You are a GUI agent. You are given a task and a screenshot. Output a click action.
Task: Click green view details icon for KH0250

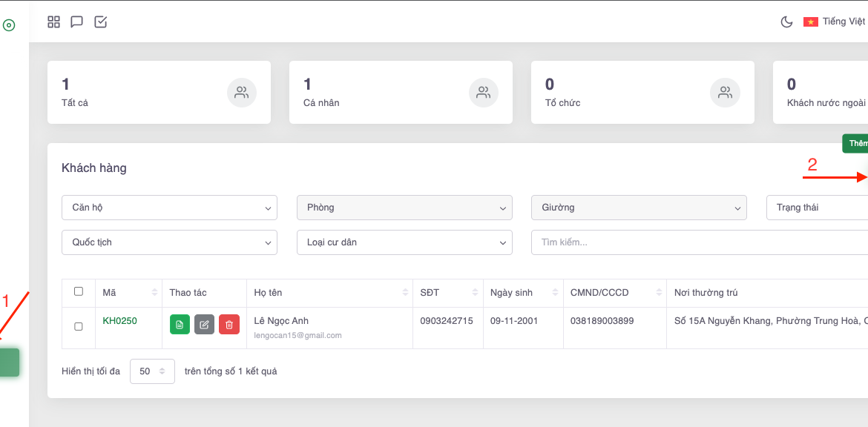click(180, 325)
